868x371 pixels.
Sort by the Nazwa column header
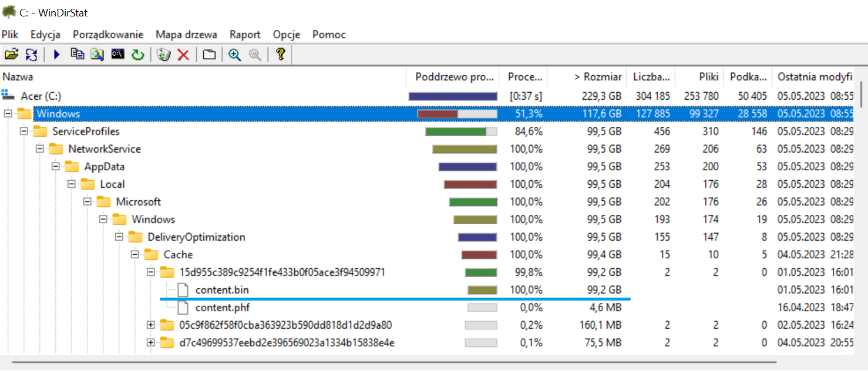(203, 76)
